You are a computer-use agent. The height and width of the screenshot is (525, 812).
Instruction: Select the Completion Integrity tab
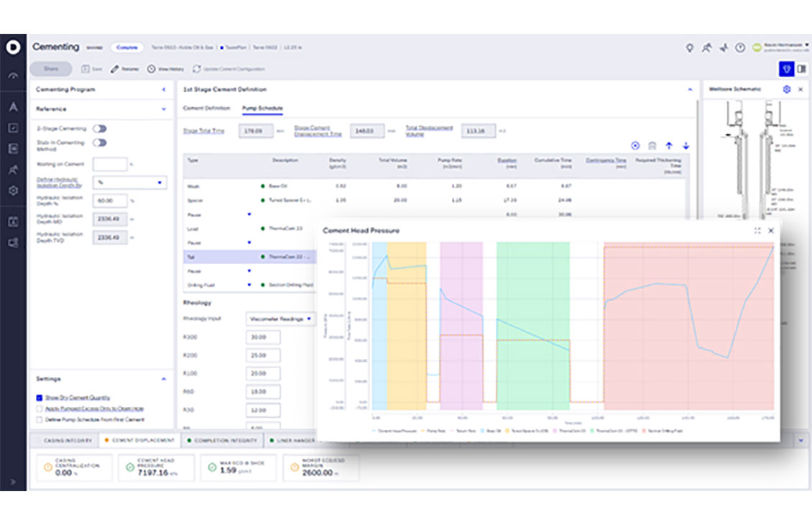click(x=225, y=440)
